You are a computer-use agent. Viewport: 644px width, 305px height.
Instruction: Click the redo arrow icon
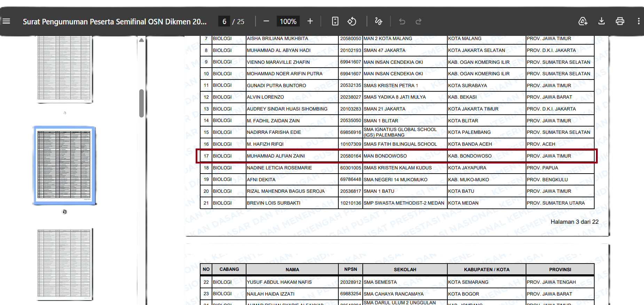click(x=418, y=22)
